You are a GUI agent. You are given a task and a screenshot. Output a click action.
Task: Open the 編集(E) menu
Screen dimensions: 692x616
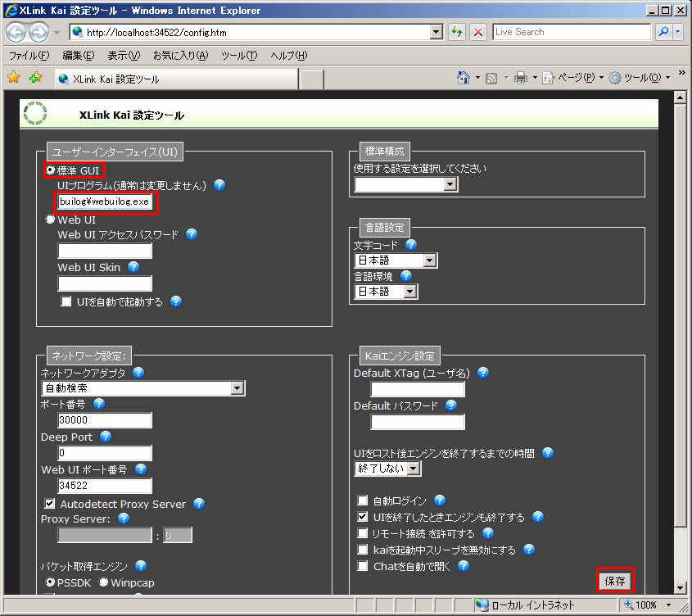point(79,56)
